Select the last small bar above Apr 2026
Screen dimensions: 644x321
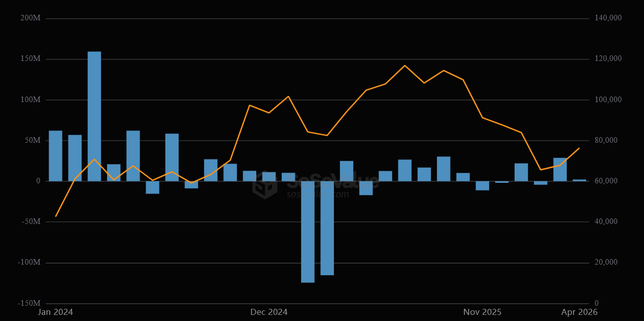click(579, 180)
